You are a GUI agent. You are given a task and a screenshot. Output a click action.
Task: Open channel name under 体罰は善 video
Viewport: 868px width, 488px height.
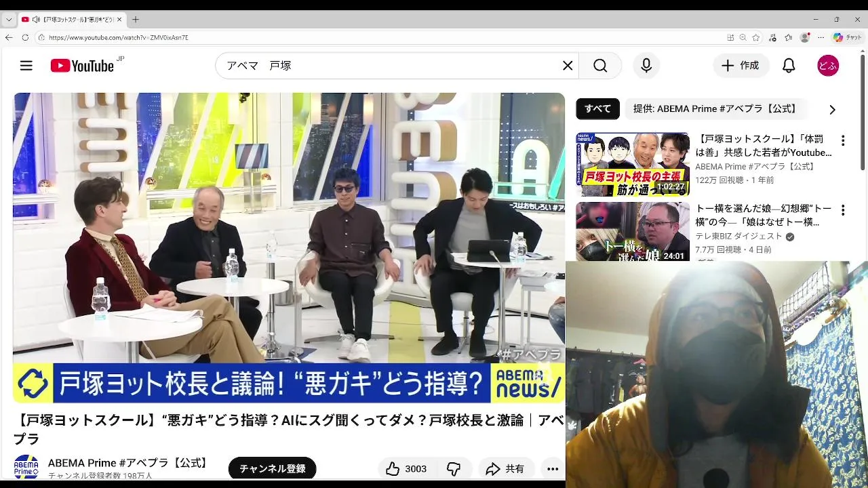pyautogui.click(x=755, y=167)
